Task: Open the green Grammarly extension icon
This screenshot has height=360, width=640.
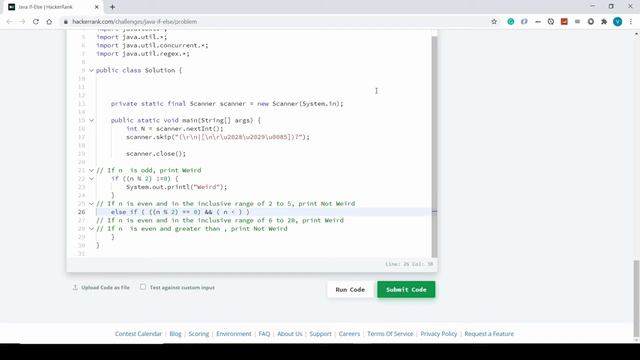Action: click(511, 22)
